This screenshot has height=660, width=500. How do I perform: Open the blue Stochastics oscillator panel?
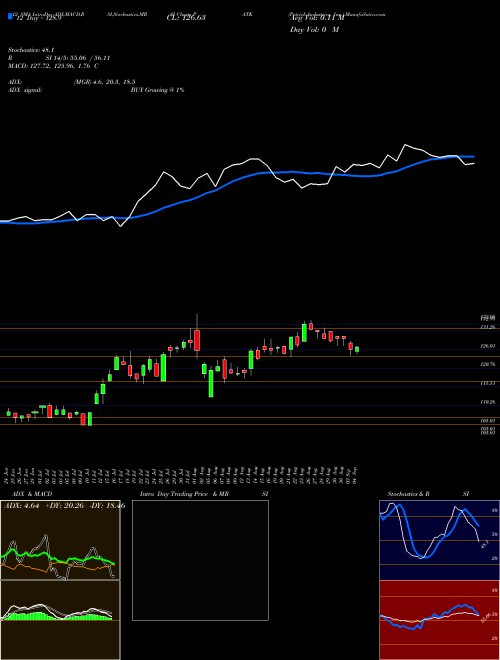point(439,540)
